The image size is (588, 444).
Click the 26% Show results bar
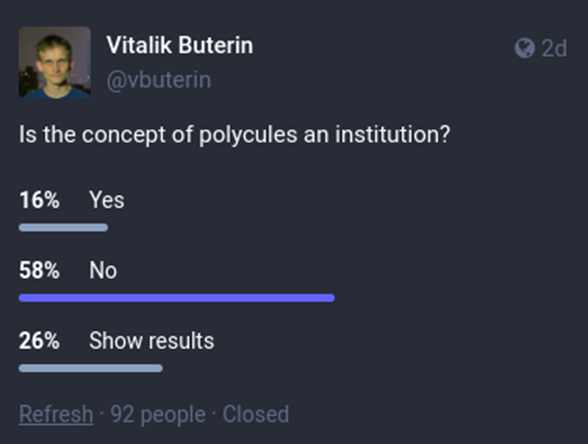point(91,368)
